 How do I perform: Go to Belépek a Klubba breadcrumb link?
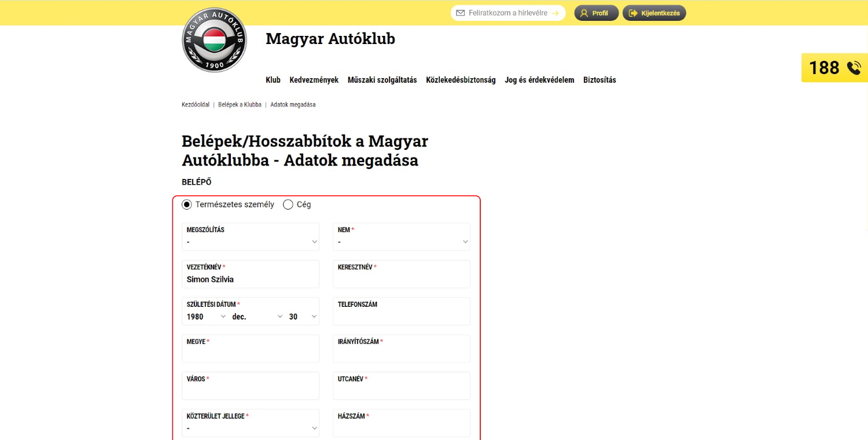tap(240, 105)
